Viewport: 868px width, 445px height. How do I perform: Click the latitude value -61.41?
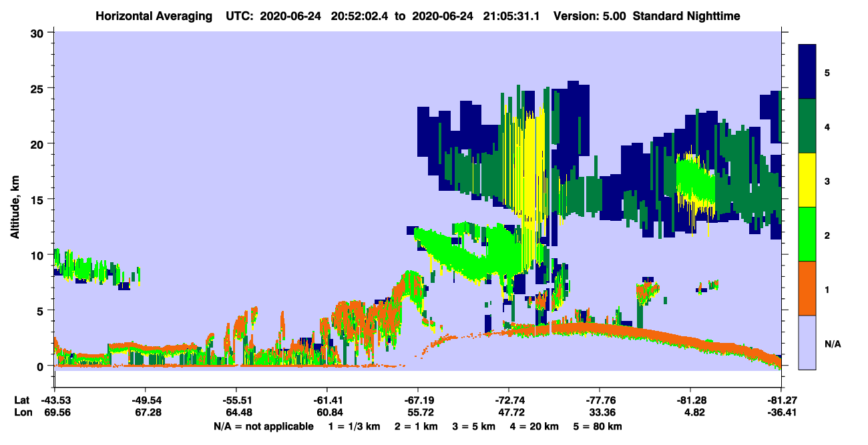[327, 400]
